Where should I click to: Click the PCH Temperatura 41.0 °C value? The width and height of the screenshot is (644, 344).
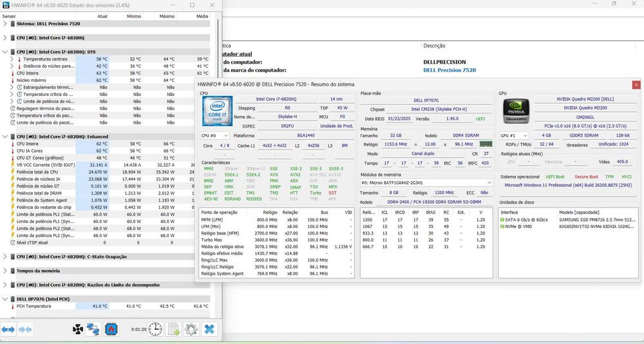(x=99, y=306)
